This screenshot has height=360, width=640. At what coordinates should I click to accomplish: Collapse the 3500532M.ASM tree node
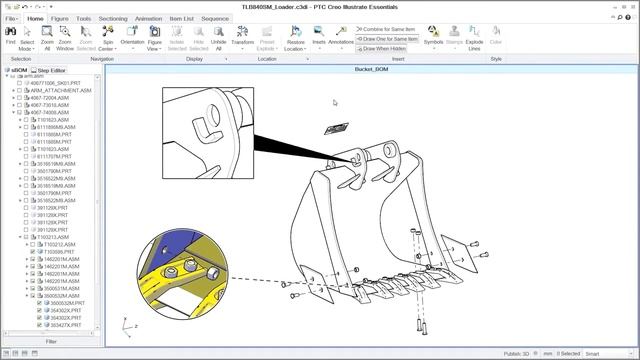tap(27, 296)
